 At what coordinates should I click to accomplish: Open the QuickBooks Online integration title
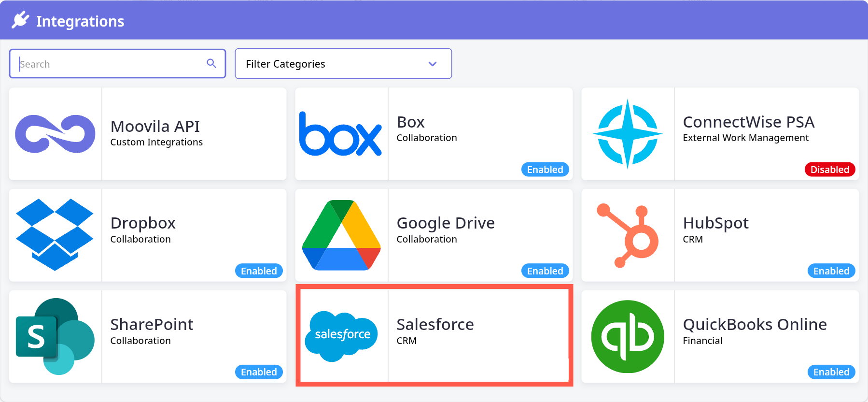click(x=755, y=324)
